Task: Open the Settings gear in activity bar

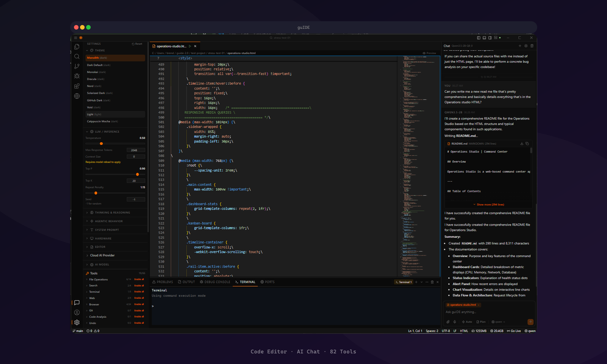Action: coord(77,322)
